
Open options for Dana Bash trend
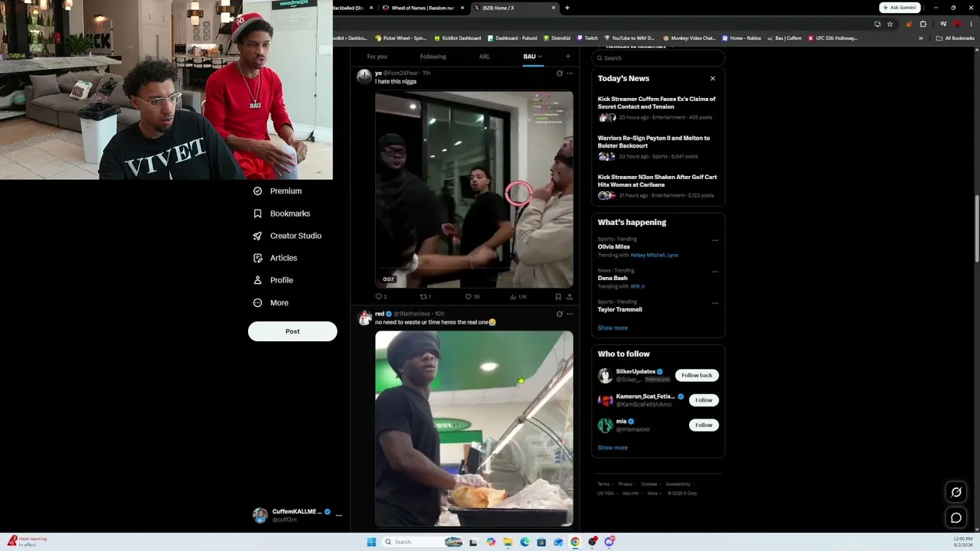715,272
